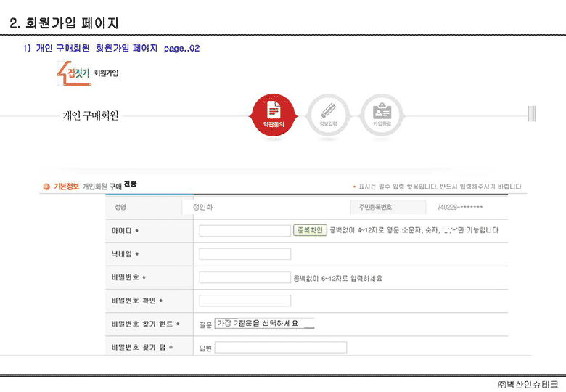This screenshot has width=566, height=392.
Task: Click the 개인 구매회원 heading
Action: coord(91,115)
